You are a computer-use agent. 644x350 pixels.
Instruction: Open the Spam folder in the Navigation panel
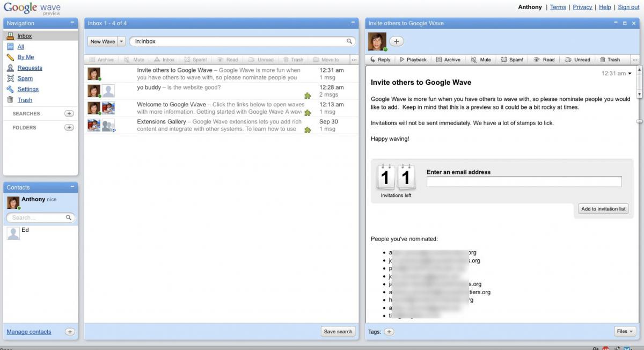click(x=25, y=78)
